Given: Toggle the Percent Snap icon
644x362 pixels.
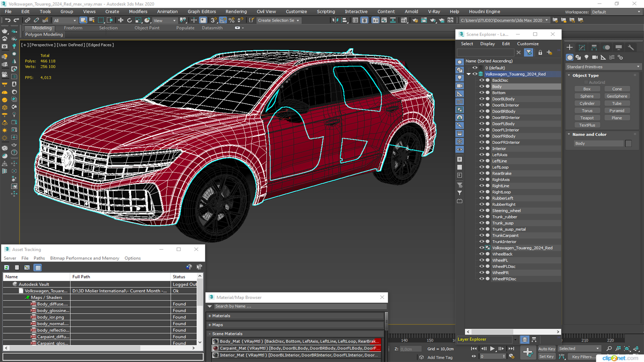Looking at the screenshot, I should coord(231,20).
